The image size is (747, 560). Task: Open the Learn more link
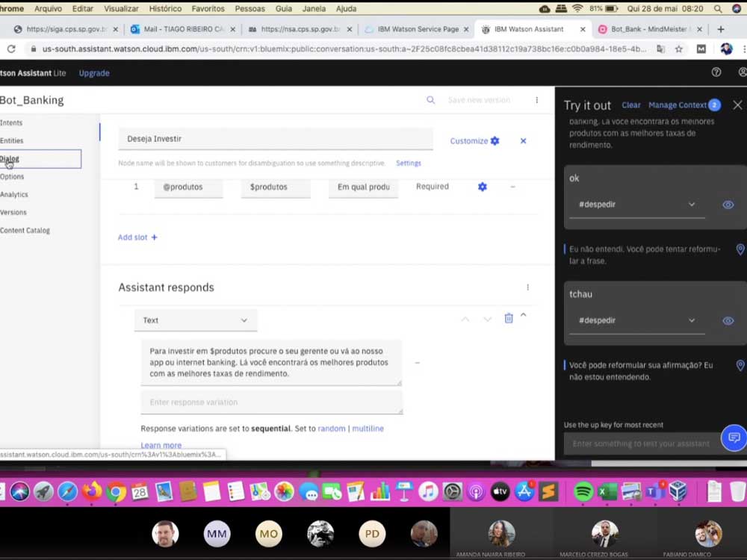click(161, 445)
